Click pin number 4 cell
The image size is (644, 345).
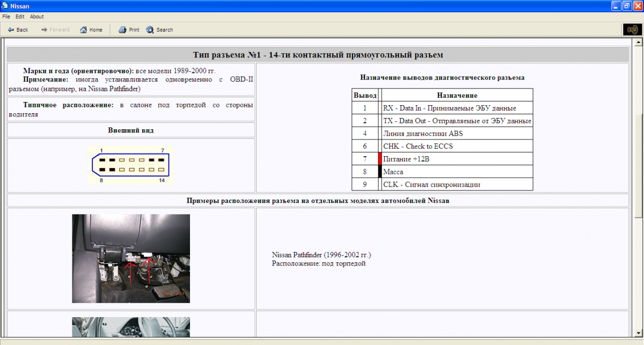pos(365,133)
